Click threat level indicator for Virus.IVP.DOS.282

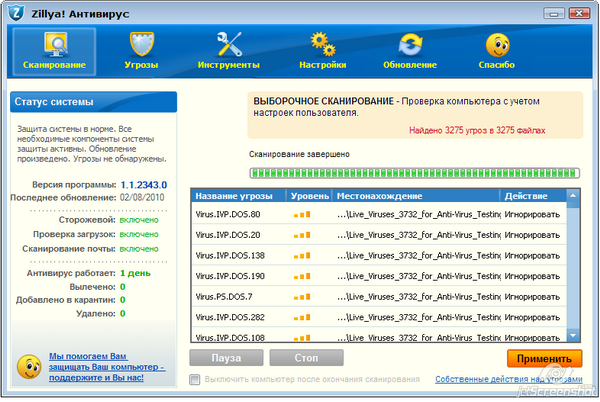[x=302, y=317]
